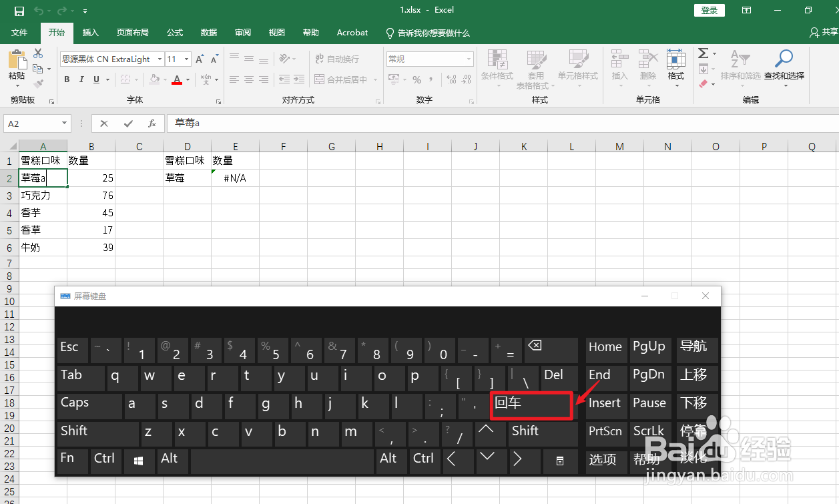Click the 选项 key on on-screen keyboard
The image size is (839, 504).
(x=606, y=461)
